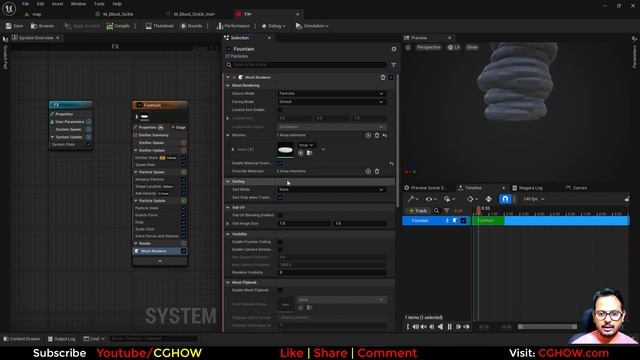Viewport: 640px width, 360px height.
Task: Toggle Enable Camera Distance Culling checkbox
Action: click(x=280, y=249)
